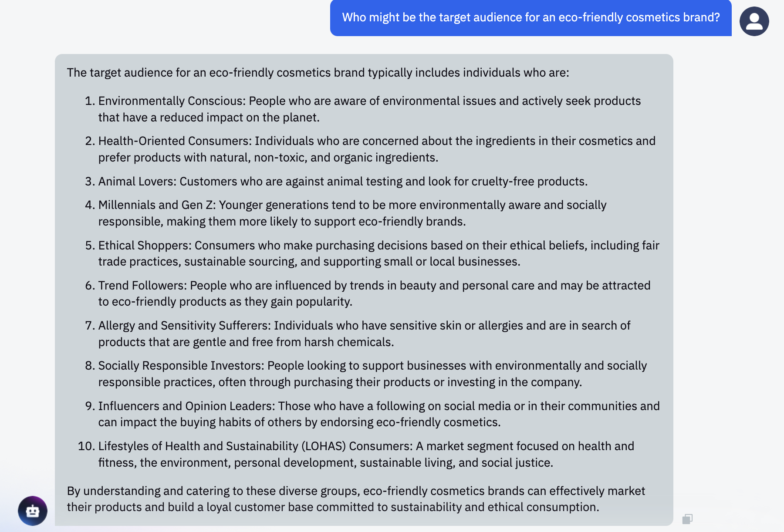The image size is (784, 532).
Task: Click the blue user question bubble
Action: [x=531, y=18]
